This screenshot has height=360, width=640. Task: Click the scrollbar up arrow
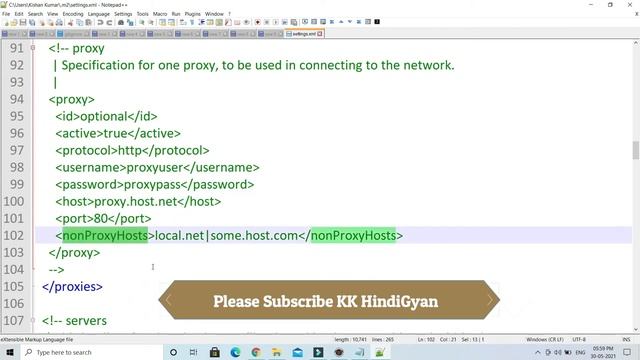coord(636,43)
